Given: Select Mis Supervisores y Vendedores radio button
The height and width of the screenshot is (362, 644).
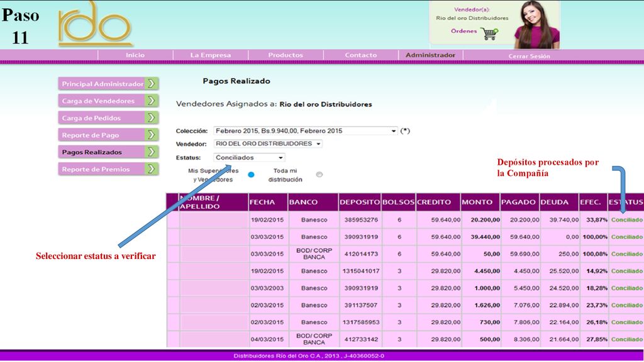Looking at the screenshot, I should (251, 175).
